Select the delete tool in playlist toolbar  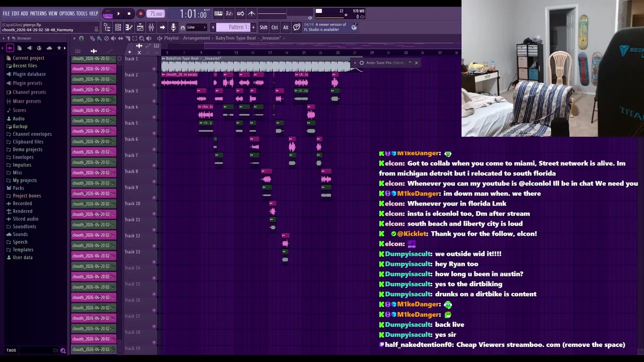[106, 38]
